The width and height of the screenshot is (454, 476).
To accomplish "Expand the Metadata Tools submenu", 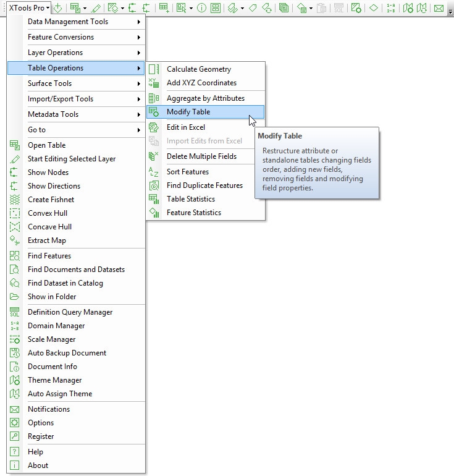I will tap(77, 114).
